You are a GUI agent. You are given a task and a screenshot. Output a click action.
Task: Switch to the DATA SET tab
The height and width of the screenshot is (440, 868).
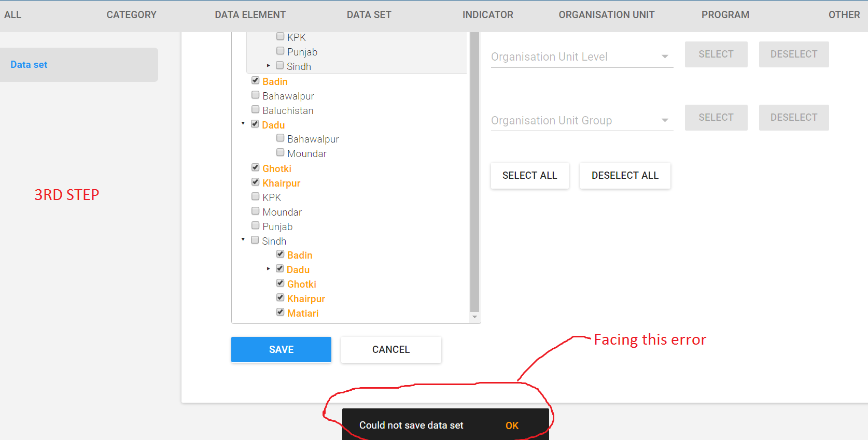click(369, 15)
